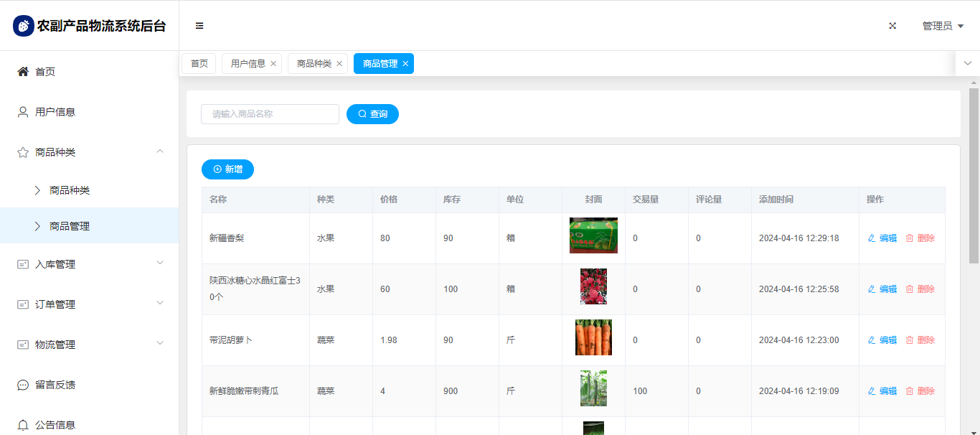Expand the 入库管理 menu

160,263
